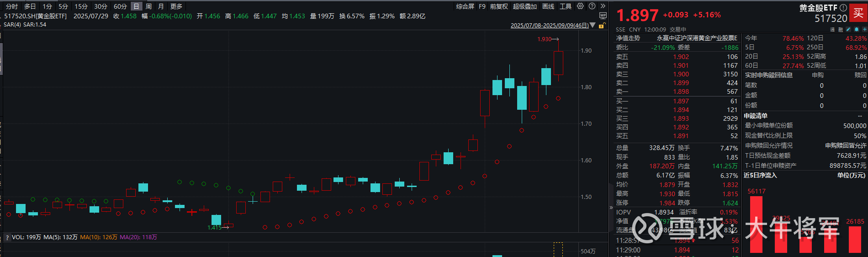The width and height of the screenshot is (868, 257).
Task: Click the SAR(4) indicator label
Action: (12, 25)
